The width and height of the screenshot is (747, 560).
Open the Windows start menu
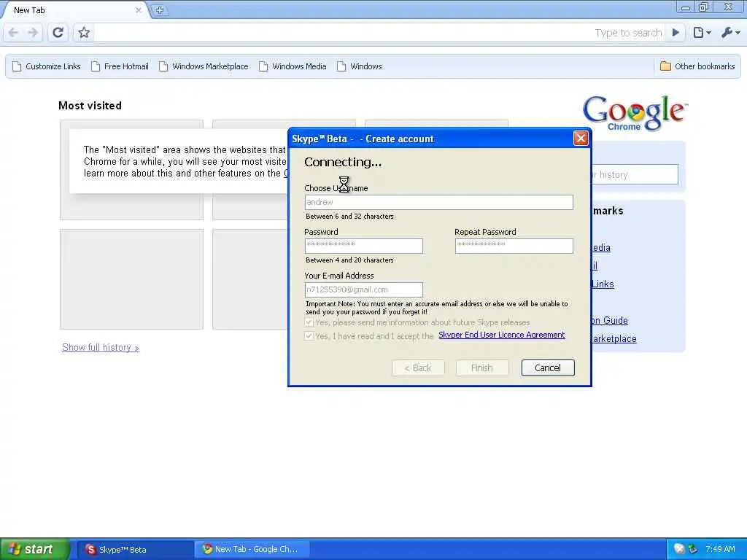[x=34, y=549]
